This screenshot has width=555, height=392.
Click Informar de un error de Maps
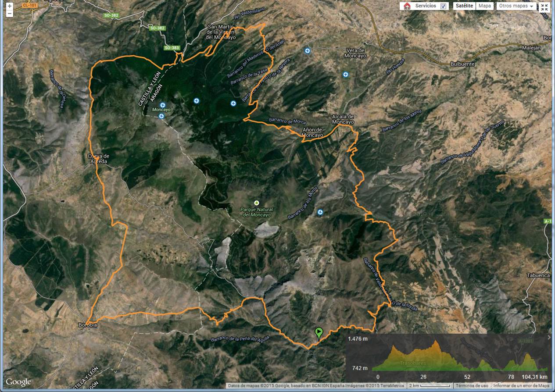point(521,386)
